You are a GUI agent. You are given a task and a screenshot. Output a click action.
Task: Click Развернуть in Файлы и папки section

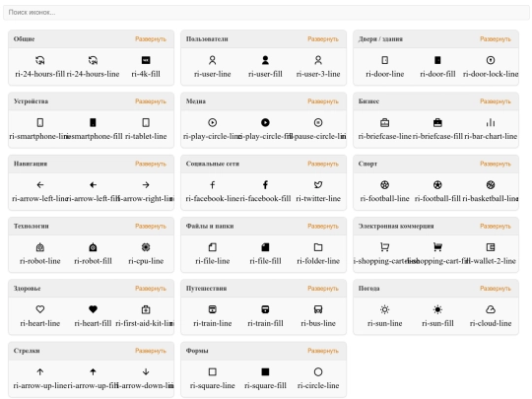click(x=323, y=227)
